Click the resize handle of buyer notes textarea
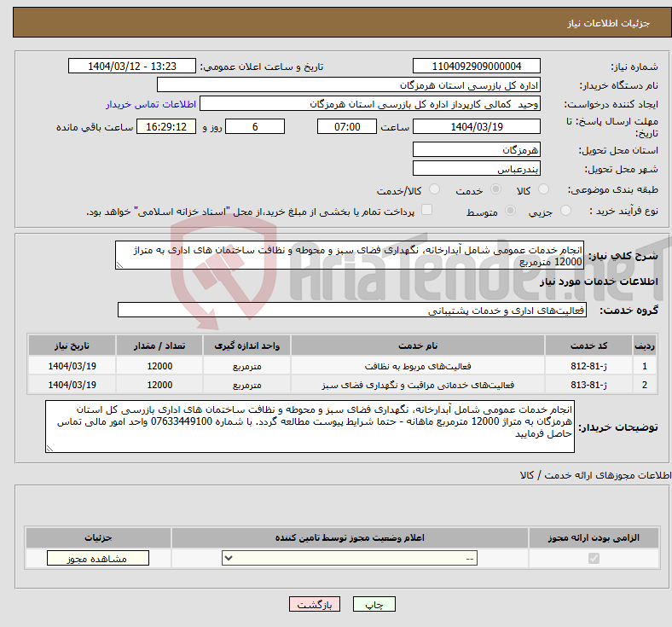Viewport: 672px width, 627px height. click(49, 449)
